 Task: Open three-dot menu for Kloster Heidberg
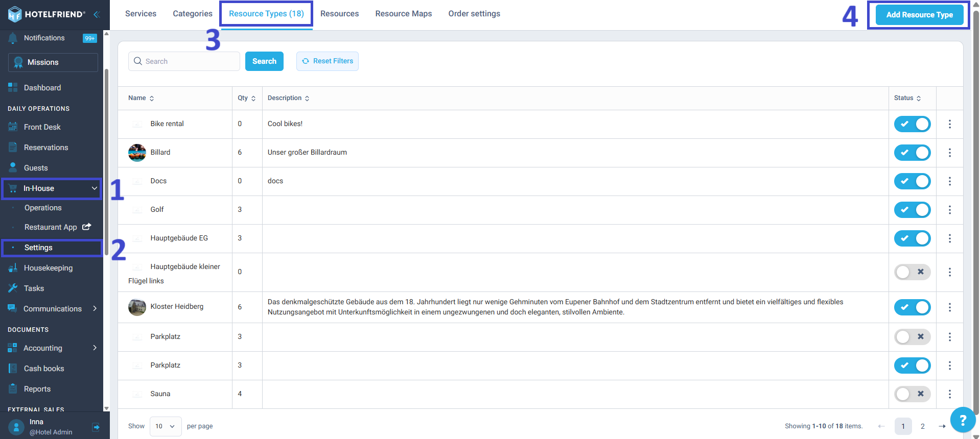950,307
